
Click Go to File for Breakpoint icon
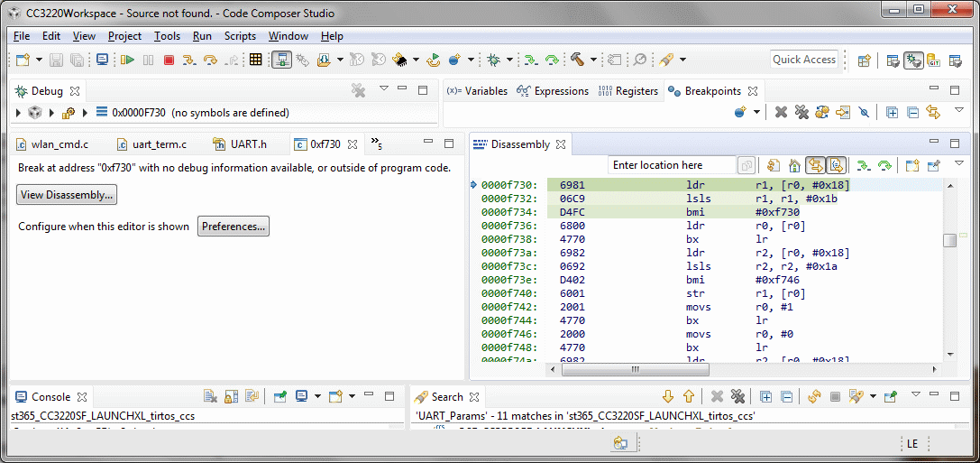[x=844, y=112]
